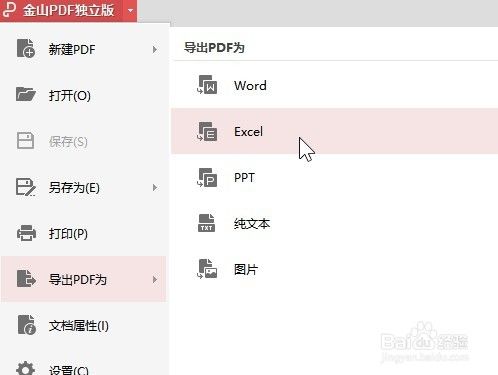Click the export PDF icon

[26, 279]
